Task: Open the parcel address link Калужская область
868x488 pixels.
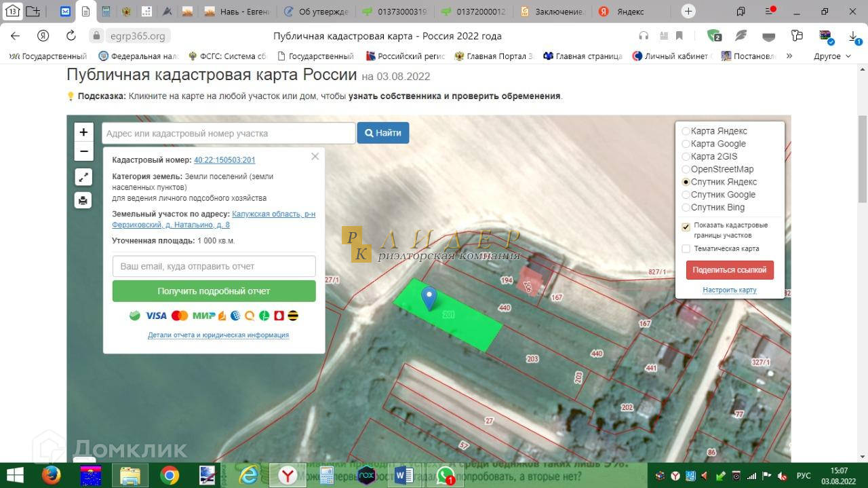Action: tap(273, 214)
